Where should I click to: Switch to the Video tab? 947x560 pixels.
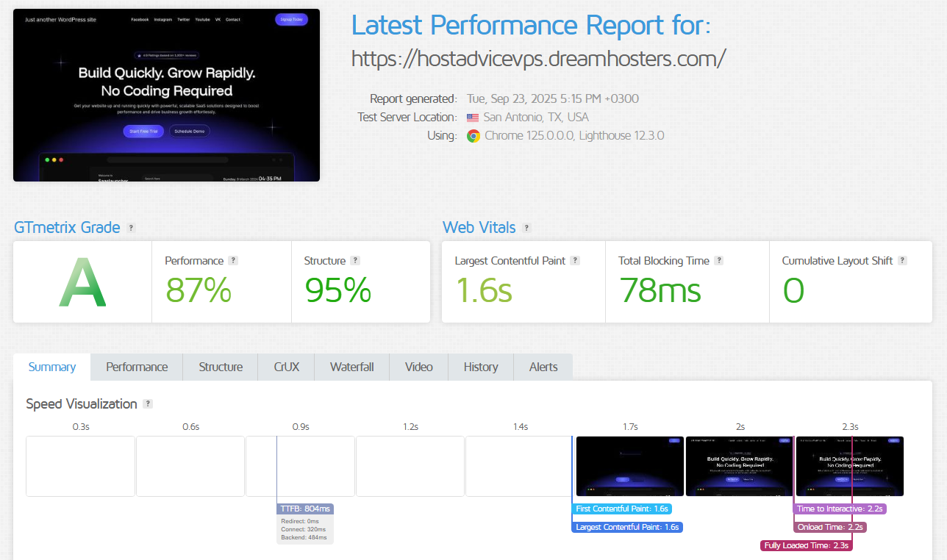pyautogui.click(x=419, y=367)
